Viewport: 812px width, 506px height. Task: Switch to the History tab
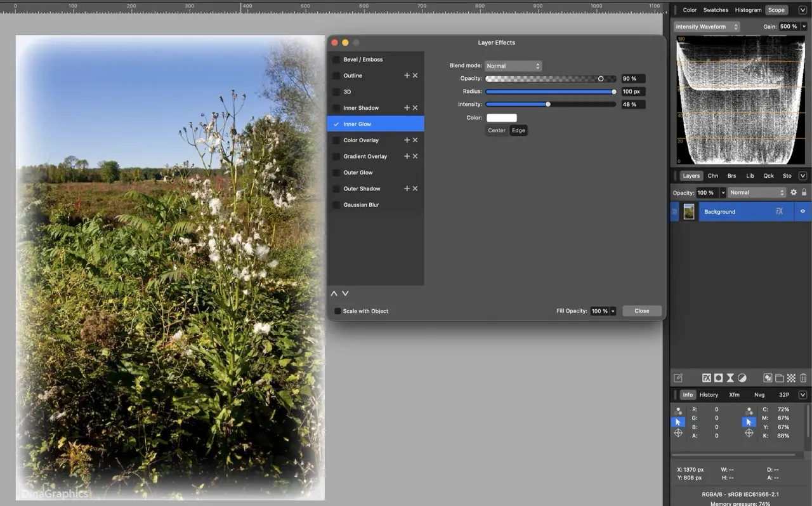click(709, 395)
